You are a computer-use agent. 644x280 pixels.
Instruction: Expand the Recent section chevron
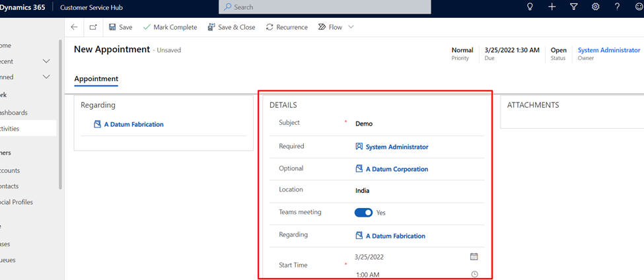tap(46, 61)
